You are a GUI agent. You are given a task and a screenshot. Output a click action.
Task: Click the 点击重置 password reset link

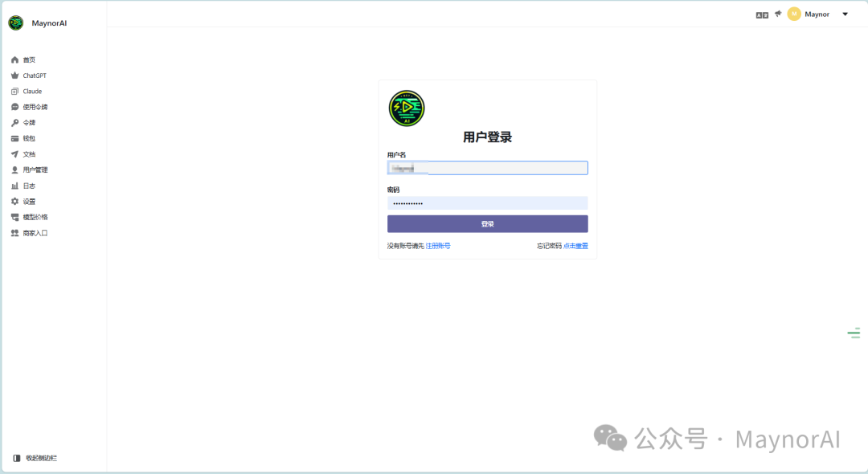point(575,246)
